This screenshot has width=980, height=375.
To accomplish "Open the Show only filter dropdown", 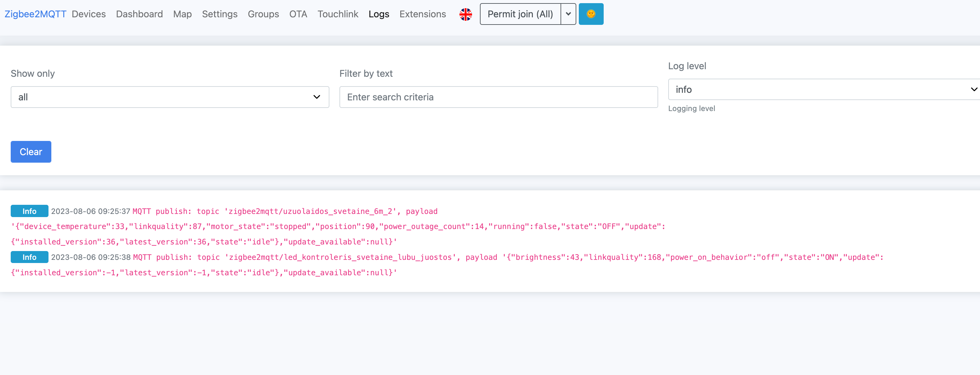I will click(170, 97).
